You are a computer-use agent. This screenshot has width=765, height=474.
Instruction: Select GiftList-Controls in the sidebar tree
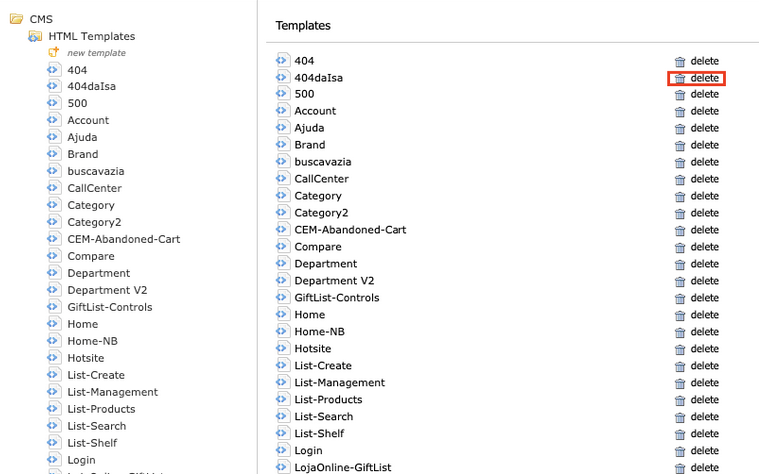[109, 307]
